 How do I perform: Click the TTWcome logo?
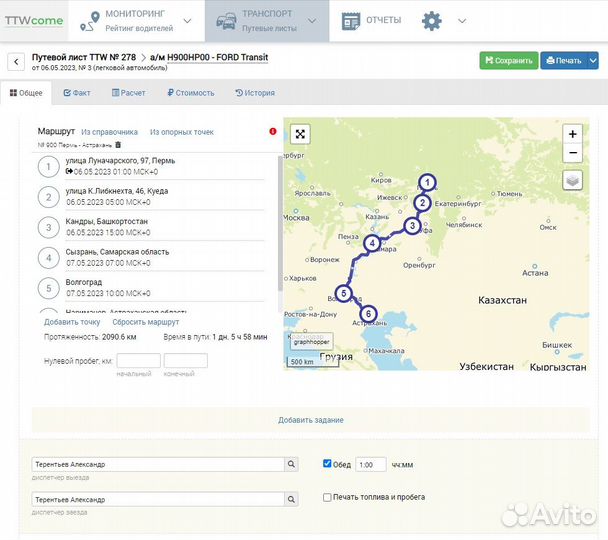(34, 21)
